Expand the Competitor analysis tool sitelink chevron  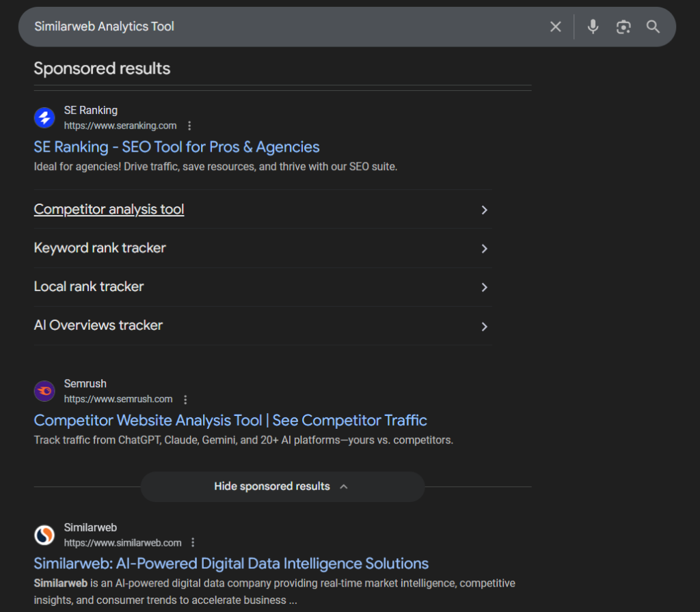tap(484, 210)
